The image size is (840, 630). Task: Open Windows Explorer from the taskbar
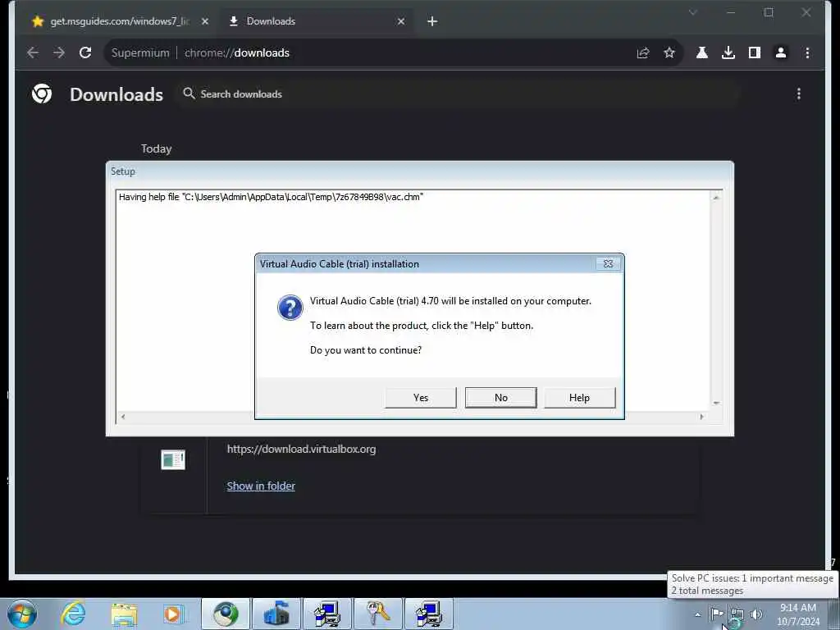click(125, 614)
